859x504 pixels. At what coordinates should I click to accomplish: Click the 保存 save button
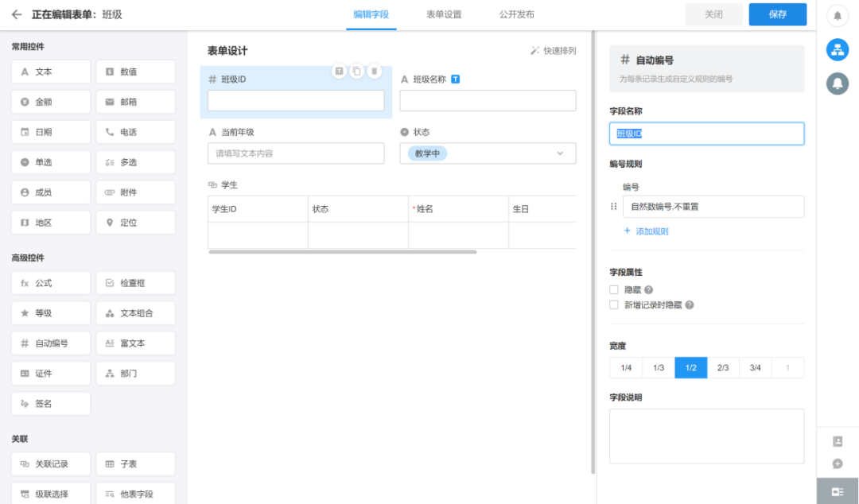(777, 14)
